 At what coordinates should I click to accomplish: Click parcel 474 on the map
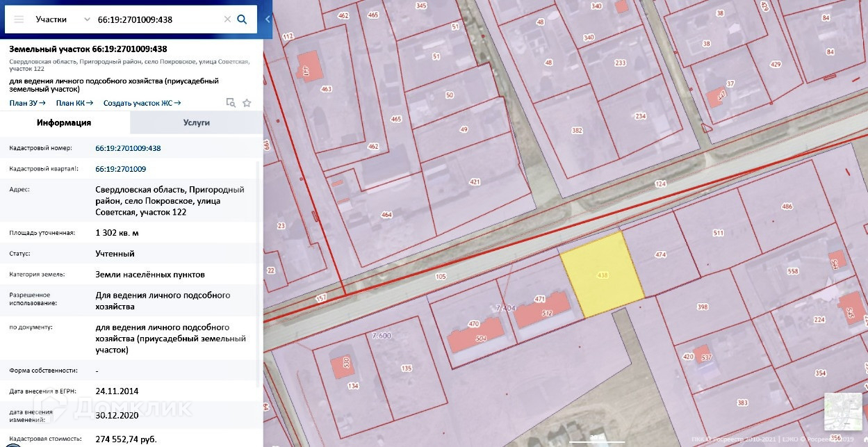click(660, 255)
